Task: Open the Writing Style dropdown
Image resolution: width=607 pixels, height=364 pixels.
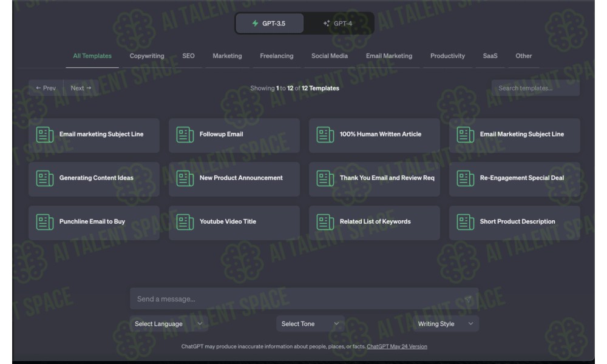Action: tap(445, 324)
